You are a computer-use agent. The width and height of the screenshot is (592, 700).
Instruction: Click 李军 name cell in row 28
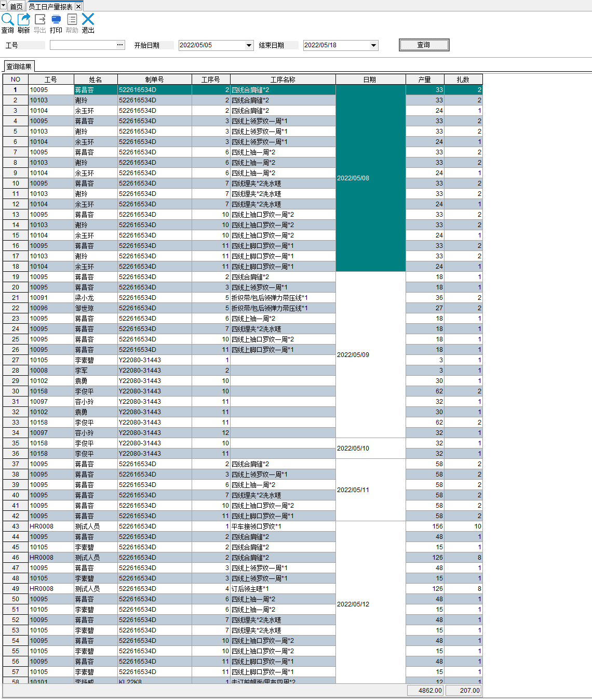click(96, 371)
